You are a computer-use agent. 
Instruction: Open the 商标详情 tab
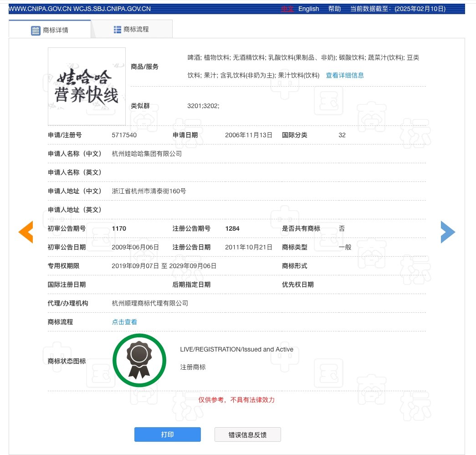tap(50, 29)
